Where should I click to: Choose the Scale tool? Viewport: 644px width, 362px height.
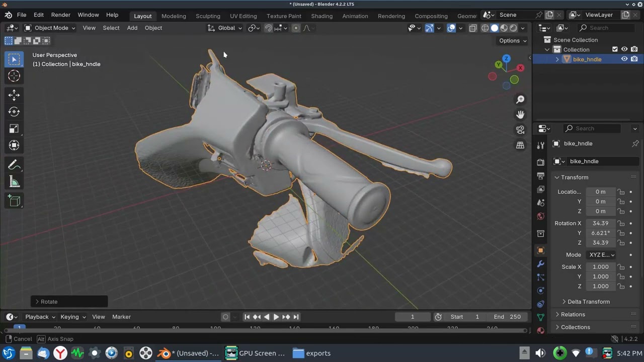(x=14, y=129)
